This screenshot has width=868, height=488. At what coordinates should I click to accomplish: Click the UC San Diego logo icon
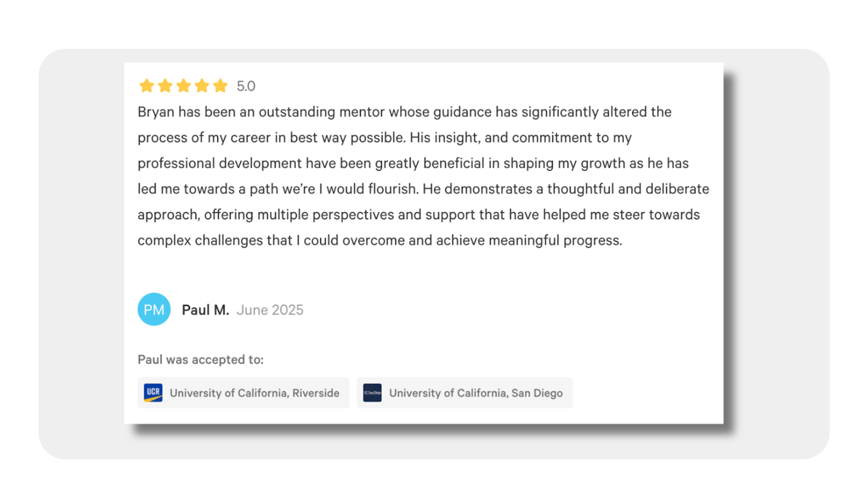pyautogui.click(x=372, y=393)
